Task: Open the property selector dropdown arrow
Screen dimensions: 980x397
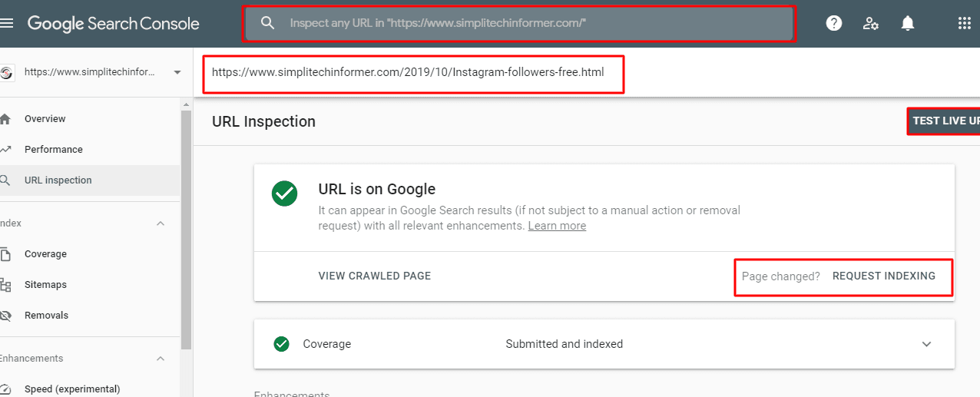Action: [x=177, y=72]
